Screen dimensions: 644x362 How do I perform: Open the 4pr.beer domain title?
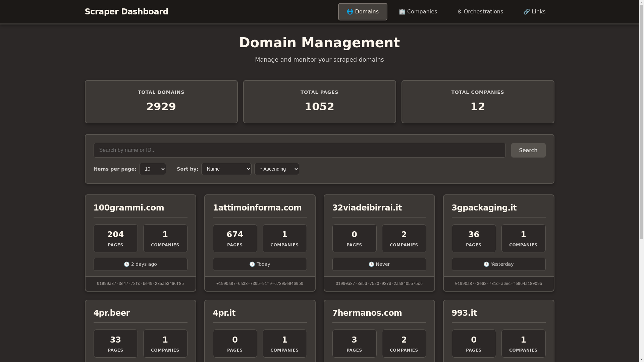pos(112,313)
